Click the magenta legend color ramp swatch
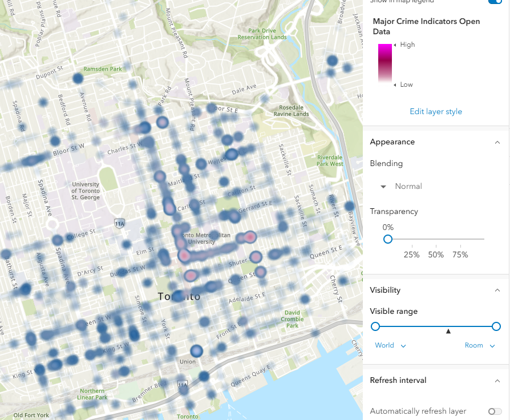The width and height of the screenshot is (510, 420). click(x=384, y=64)
